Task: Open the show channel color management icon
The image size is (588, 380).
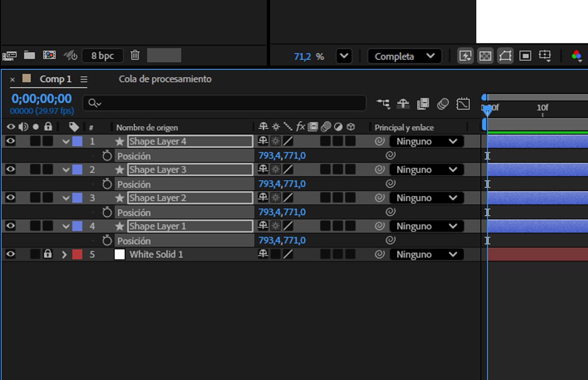Action: [576, 56]
